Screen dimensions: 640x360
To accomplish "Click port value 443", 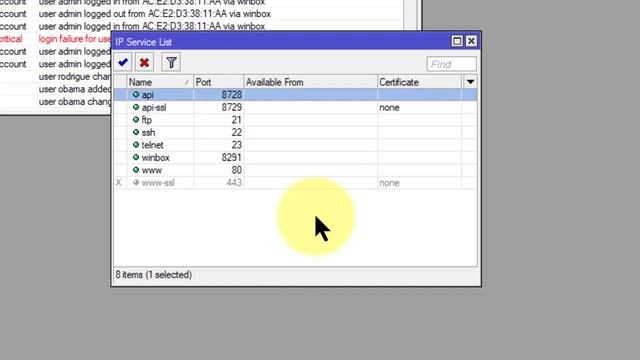I will [234, 183].
